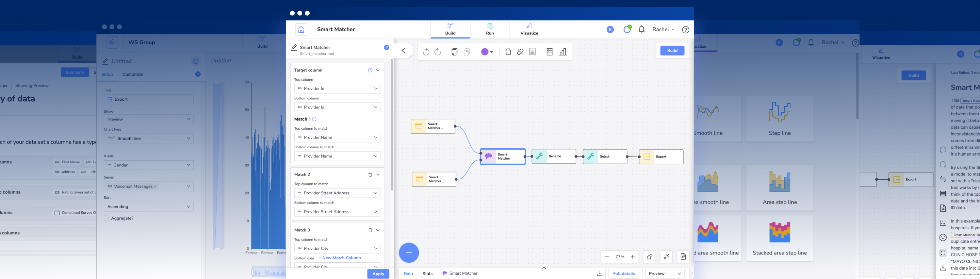The height and width of the screenshot is (279, 980).
Task: Copy the selected tool node
Action: click(x=454, y=52)
